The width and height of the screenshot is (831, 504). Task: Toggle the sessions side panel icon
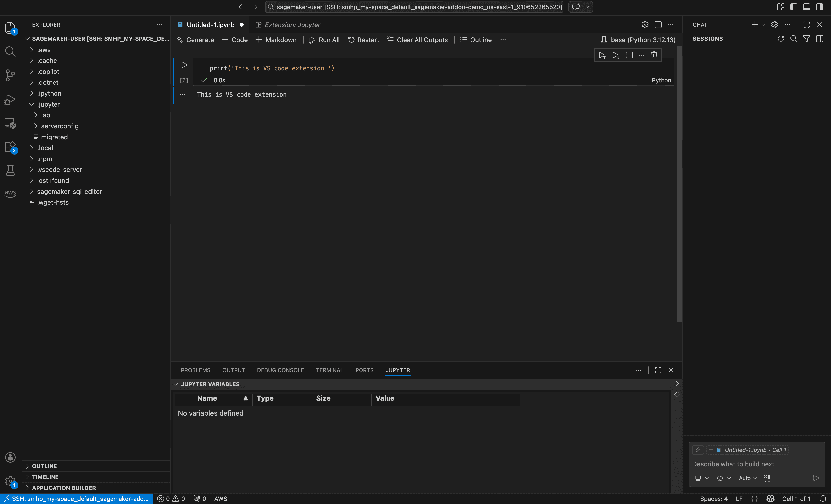(820, 39)
